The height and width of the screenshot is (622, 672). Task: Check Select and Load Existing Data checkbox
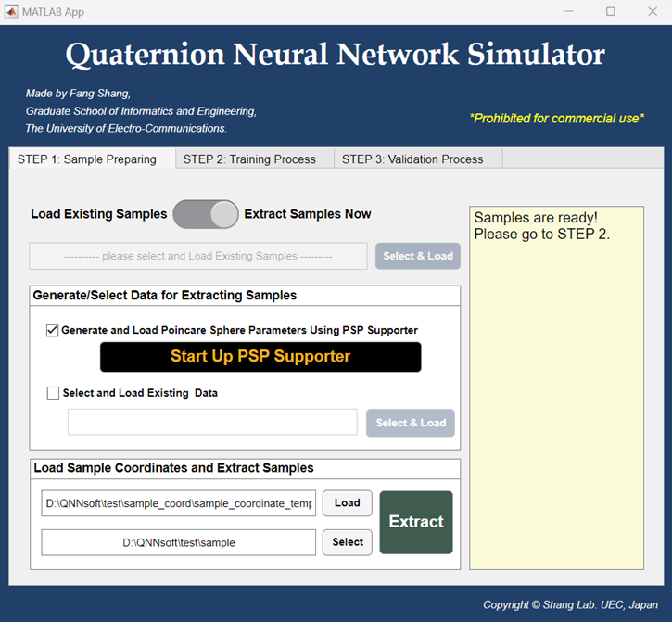pyautogui.click(x=53, y=393)
